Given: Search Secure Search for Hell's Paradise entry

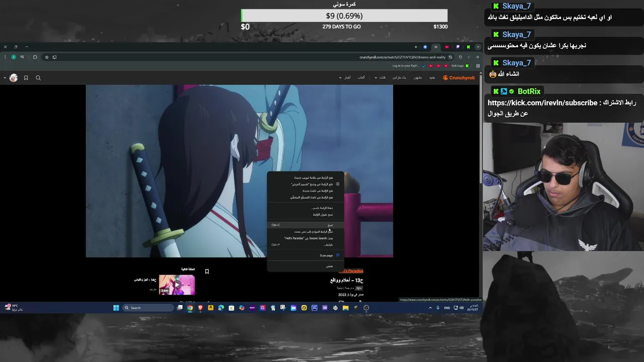Looking at the screenshot, I should pos(305,238).
